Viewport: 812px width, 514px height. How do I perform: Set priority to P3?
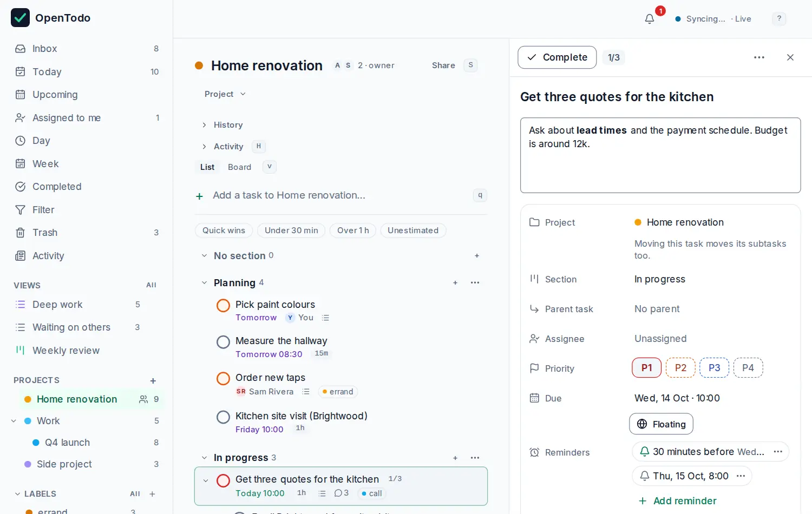coord(715,368)
